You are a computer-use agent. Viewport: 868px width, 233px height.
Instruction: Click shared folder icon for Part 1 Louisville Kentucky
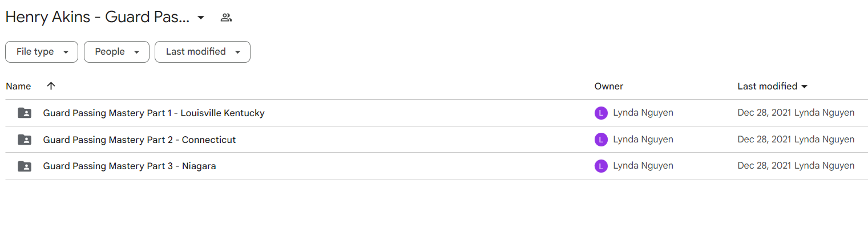[x=25, y=113]
